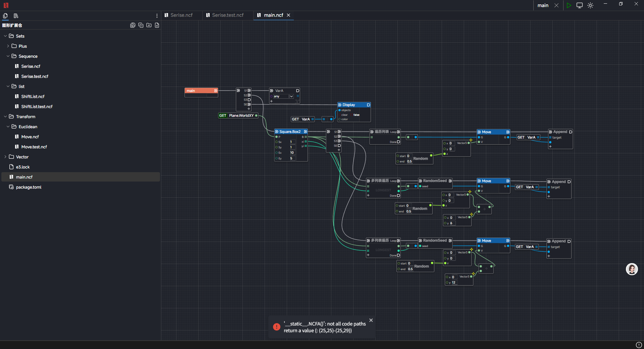Switch to the Serise.test.ncf tab
This screenshot has width=644, height=349.
click(x=227, y=15)
